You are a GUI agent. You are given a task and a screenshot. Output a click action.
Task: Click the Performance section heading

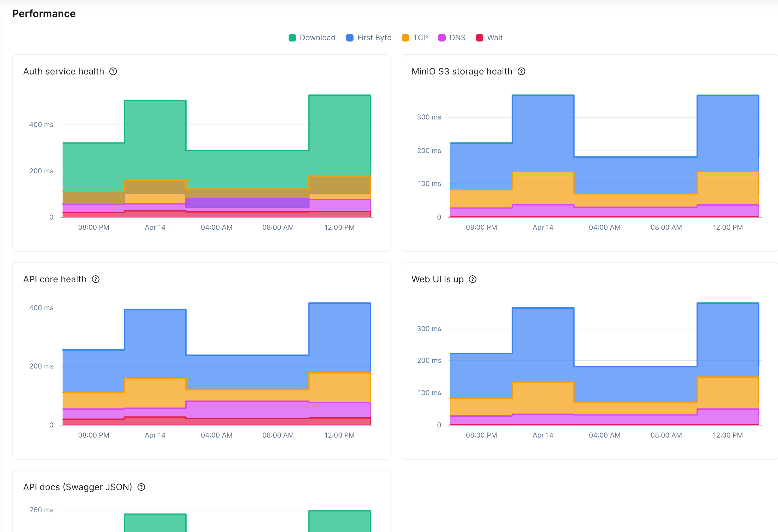click(44, 14)
